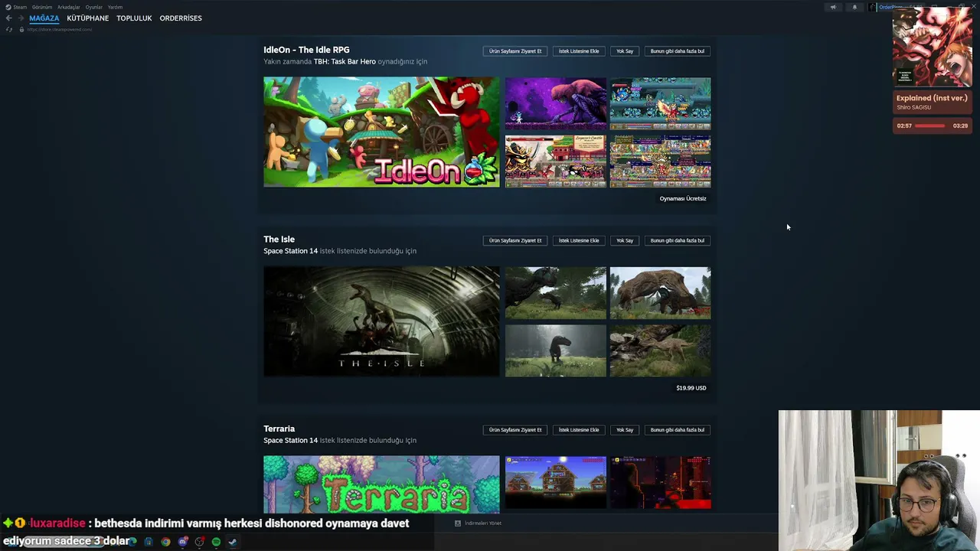Open the profile avatar in the Steam title bar
Viewport: 980px width, 551px height.
click(x=872, y=8)
